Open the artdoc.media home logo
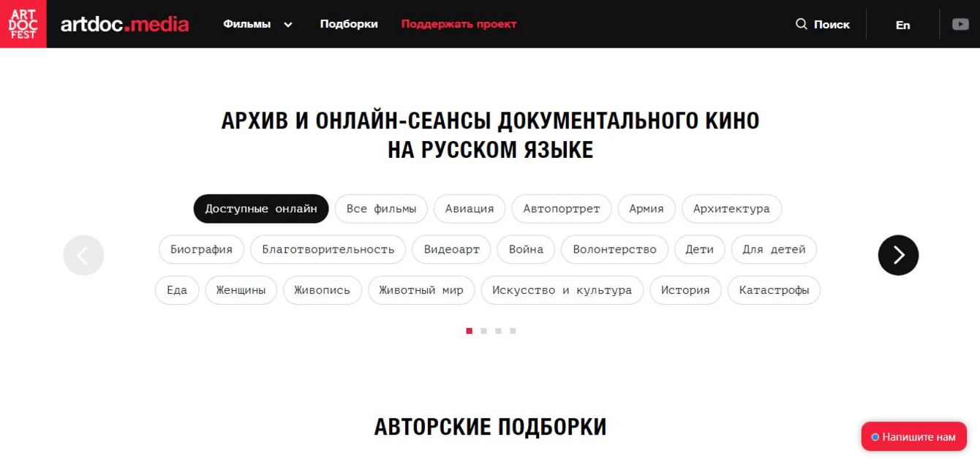 point(125,24)
